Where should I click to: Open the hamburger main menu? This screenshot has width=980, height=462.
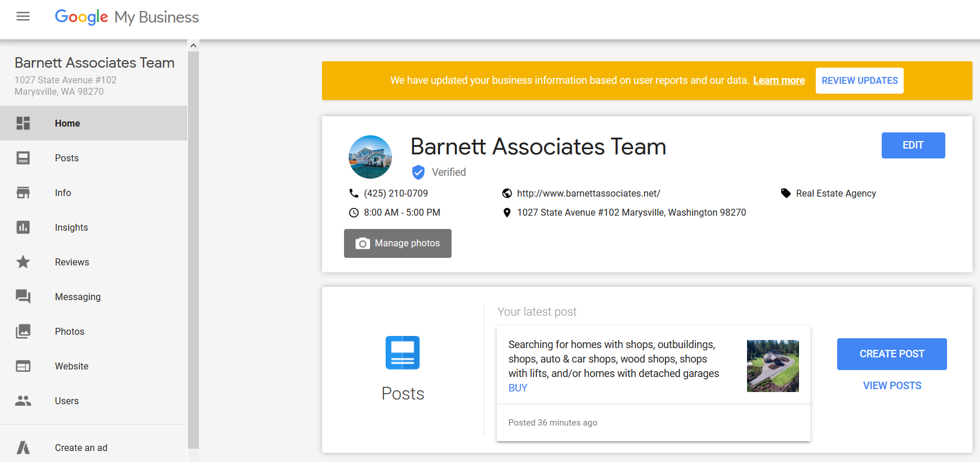pyautogui.click(x=23, y=16)
